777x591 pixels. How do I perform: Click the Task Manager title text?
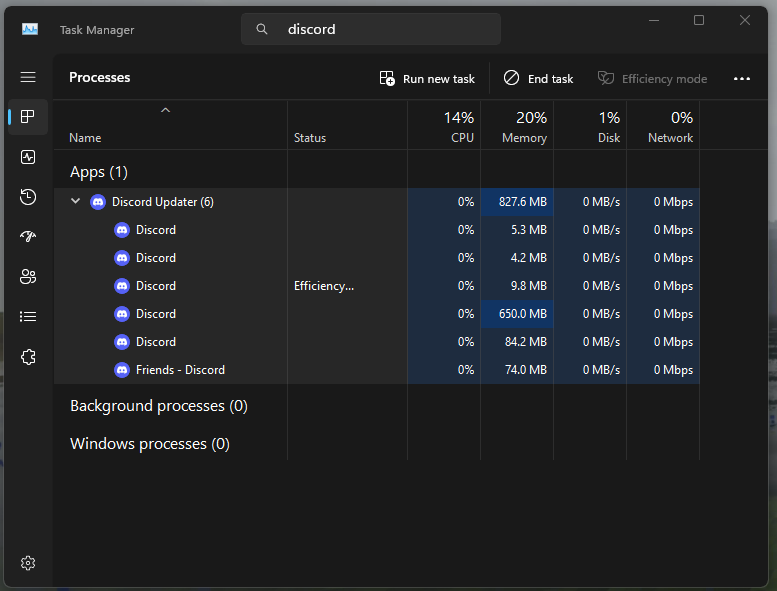point(97,30)
